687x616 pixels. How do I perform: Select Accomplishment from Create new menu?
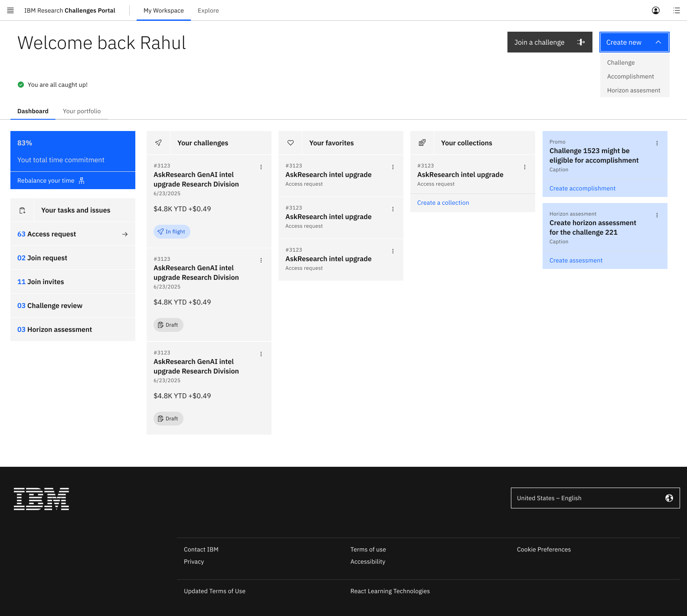click(635, 76)
